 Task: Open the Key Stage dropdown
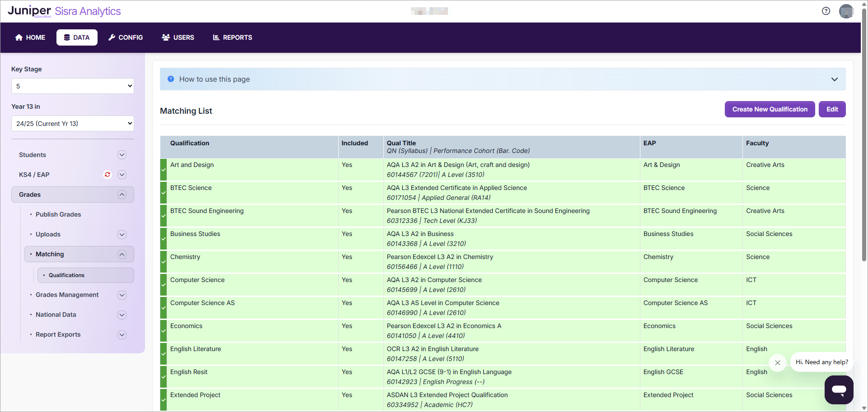[x=72, y=86]
